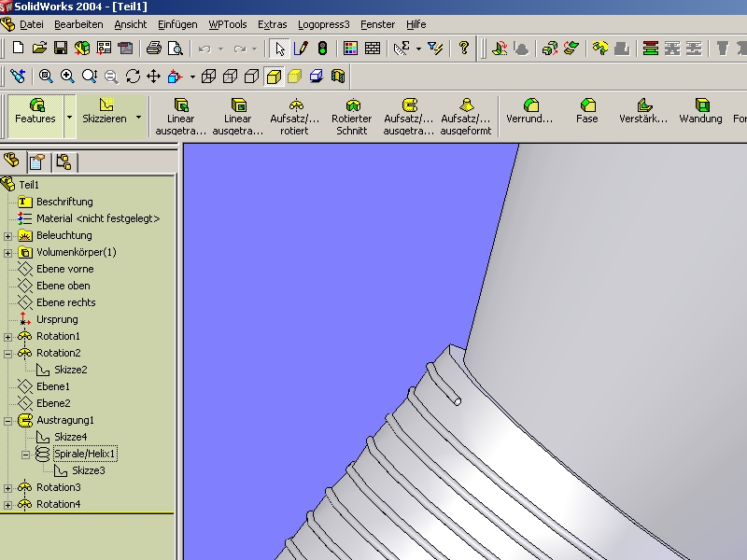Click the Wandung shell tool

pos(700,111)
